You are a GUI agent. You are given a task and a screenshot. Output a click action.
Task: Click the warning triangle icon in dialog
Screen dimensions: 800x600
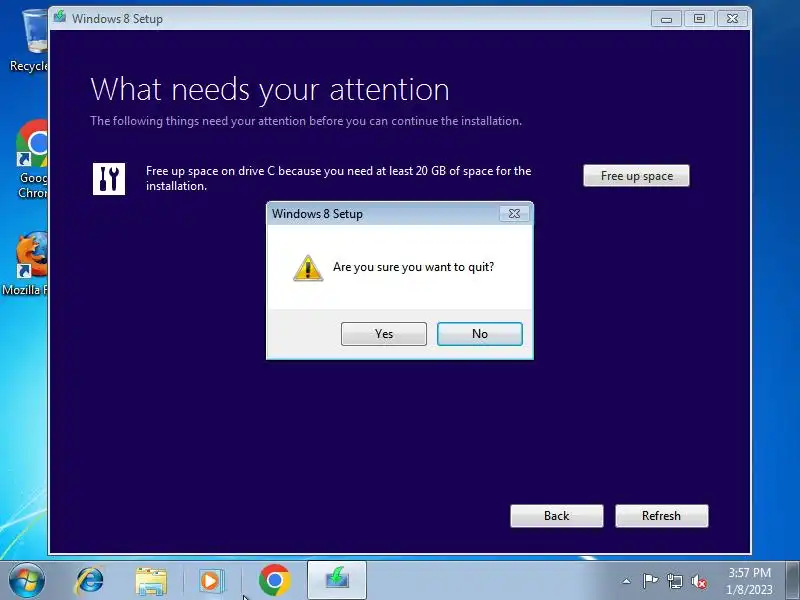pyautogui.click(x=308, y=268)
